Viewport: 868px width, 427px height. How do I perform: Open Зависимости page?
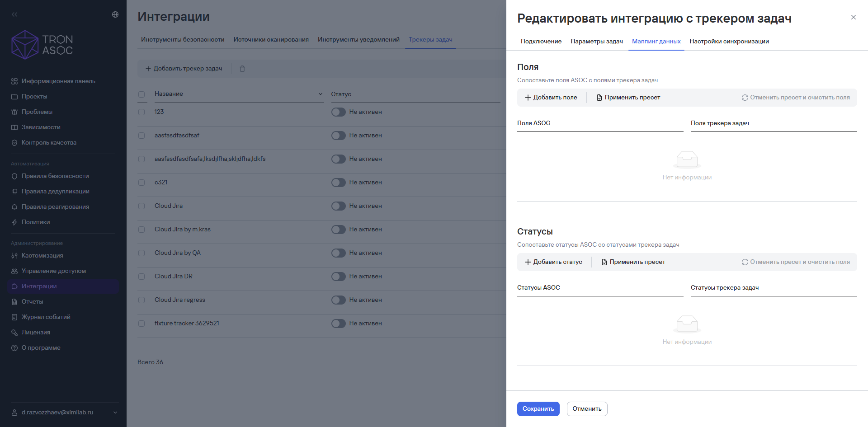pos(41,127)
